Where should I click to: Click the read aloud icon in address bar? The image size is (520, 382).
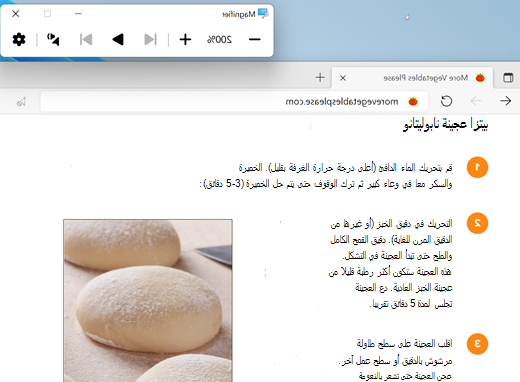[x=21, y=101]
